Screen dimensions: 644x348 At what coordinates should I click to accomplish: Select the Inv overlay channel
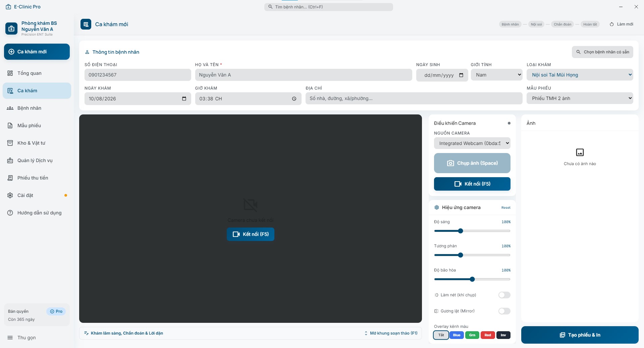[503, 335]
